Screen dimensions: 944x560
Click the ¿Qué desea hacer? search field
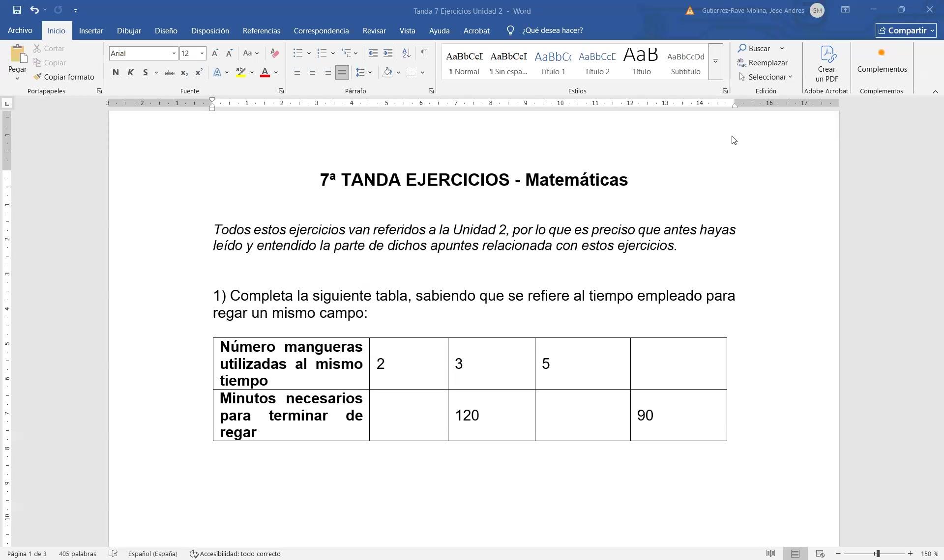click(x=552, y=30)
